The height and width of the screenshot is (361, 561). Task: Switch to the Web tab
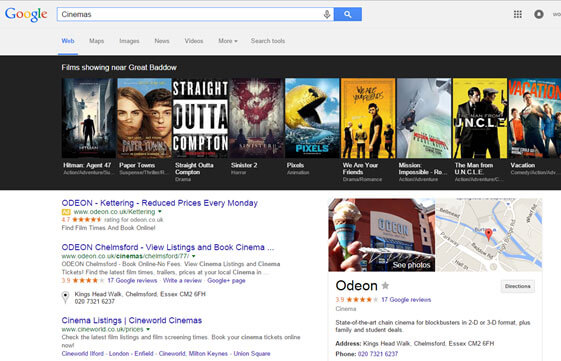click(x=68, y=41)
